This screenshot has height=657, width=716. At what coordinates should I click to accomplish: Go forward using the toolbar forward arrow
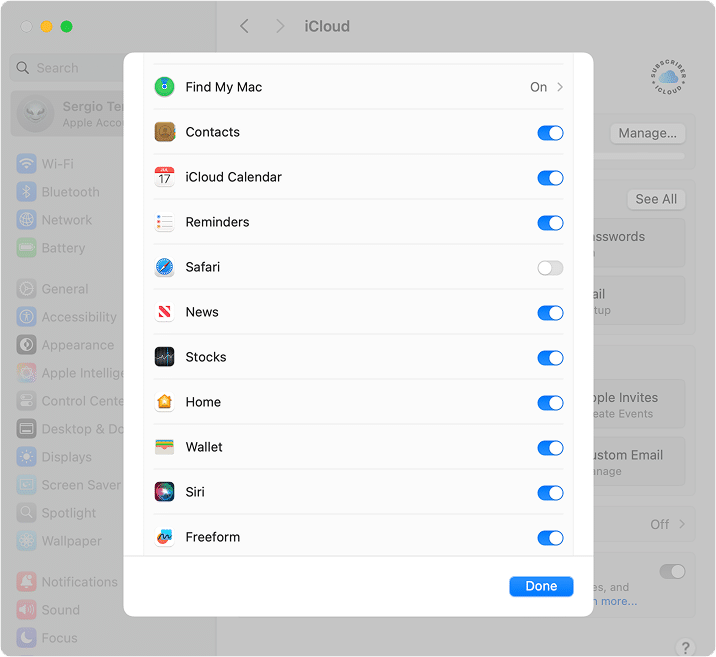[280, 26]
